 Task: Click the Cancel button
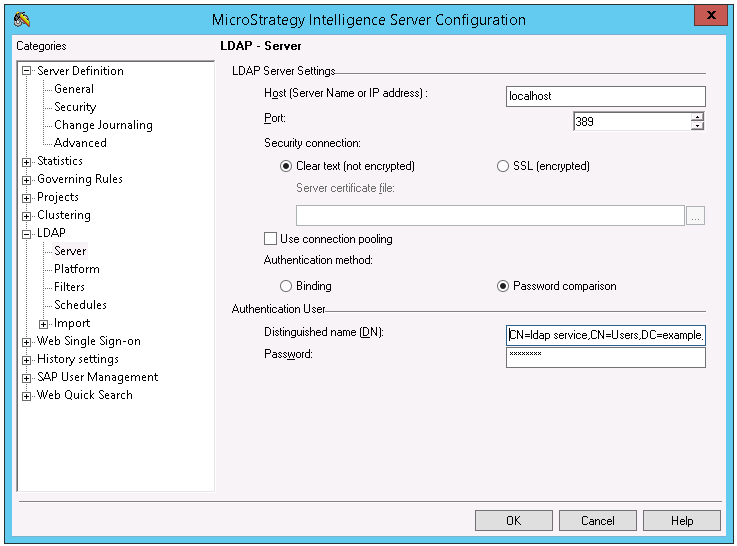click(597, 521)
